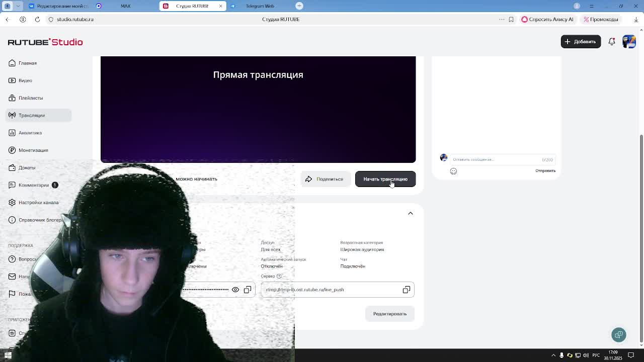Click the Аналитика chart icon

12,133
